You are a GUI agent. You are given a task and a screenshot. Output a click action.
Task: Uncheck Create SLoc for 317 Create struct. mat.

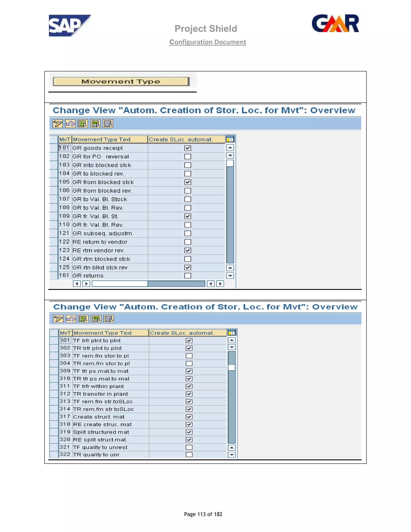[x=189, y=417]
